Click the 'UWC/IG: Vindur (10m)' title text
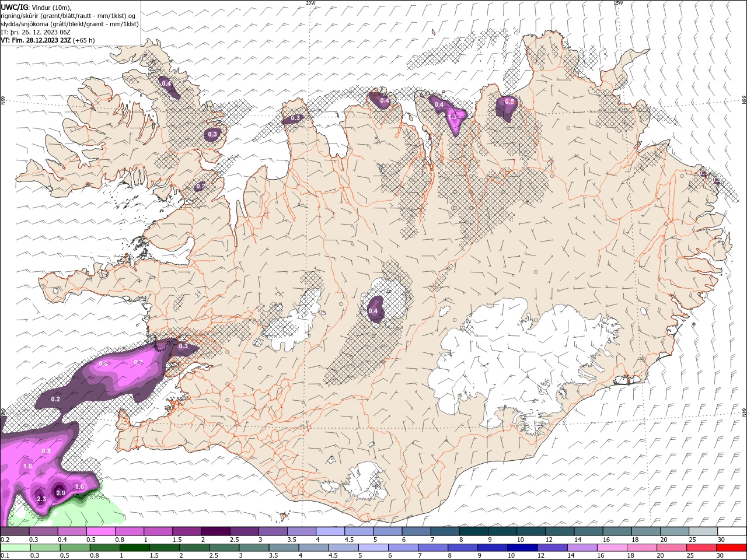This screenshot has height=560, width=747. click(x=36, y=7)
